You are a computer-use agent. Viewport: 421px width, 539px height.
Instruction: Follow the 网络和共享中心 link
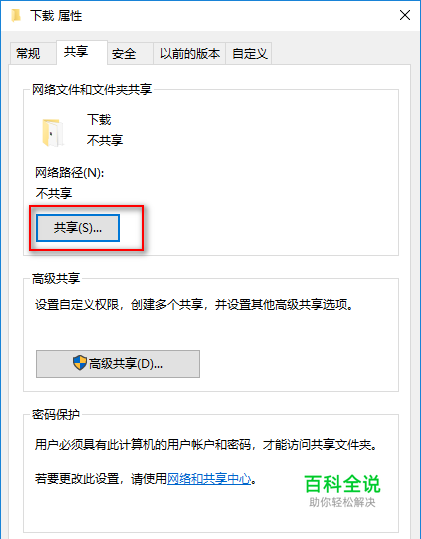click(209, 478)
